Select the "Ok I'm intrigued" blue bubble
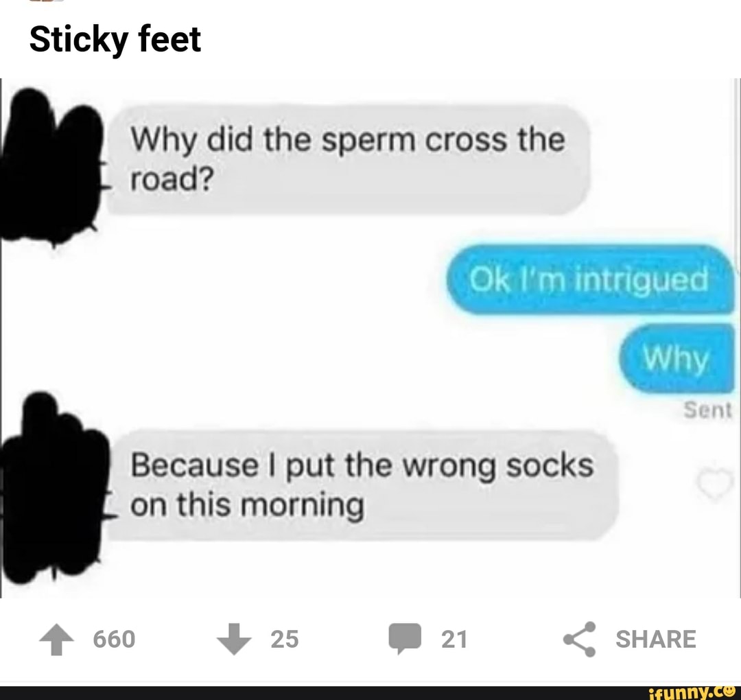 tap(589, 280)
